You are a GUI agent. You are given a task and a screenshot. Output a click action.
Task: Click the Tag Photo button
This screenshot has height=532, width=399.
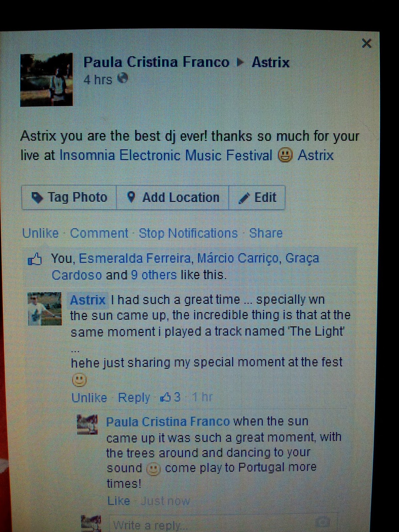[69, 198]
